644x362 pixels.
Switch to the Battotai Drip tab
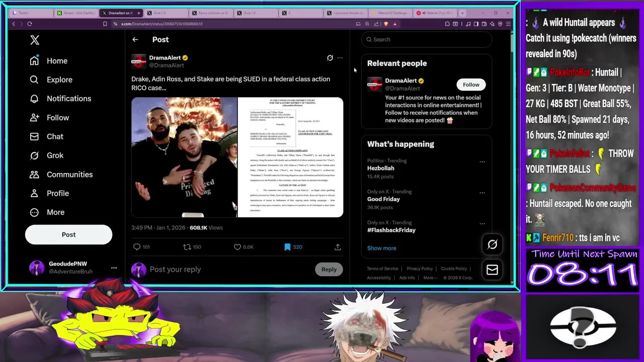436,13
